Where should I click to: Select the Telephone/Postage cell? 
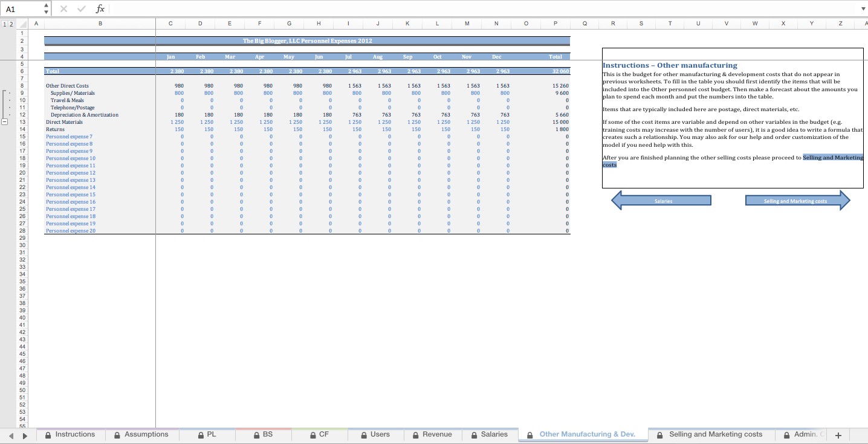pyautogui.click(x=100, y=108)
